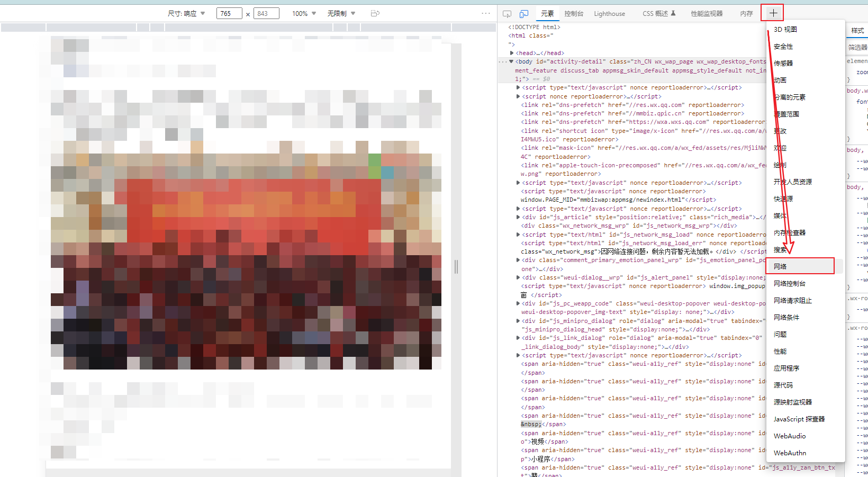Select 应用程序 from the menu
This screenshot has width=868, height=477.
(805, 368)
